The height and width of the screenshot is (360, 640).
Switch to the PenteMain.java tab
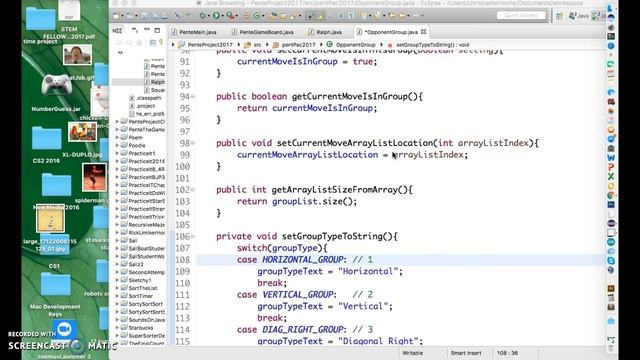pyautogui.click(x=194, y=32)
